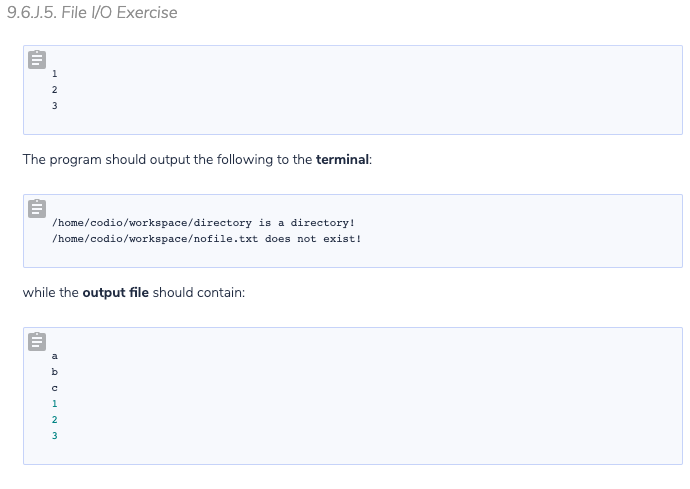Click the teal 1 in the last block
The image size is (690, 489).
[55, 404]
